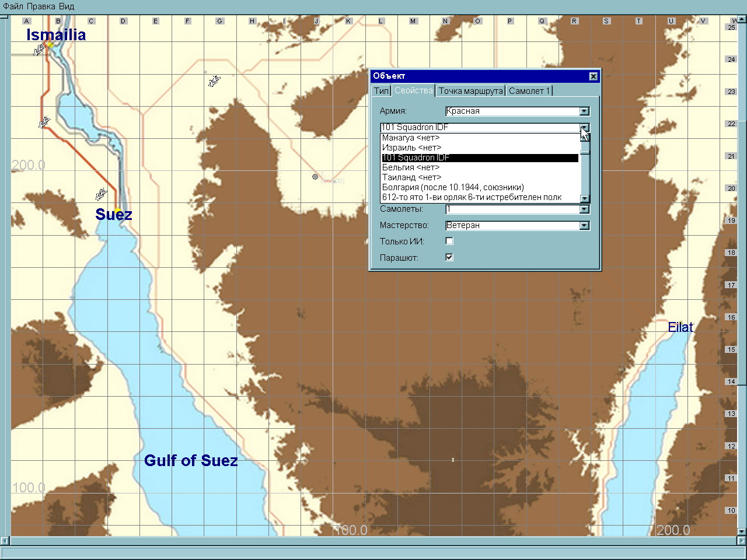Click grid row number 16
The width and height of the screenshot is (747, 560).
pos(731,317)
